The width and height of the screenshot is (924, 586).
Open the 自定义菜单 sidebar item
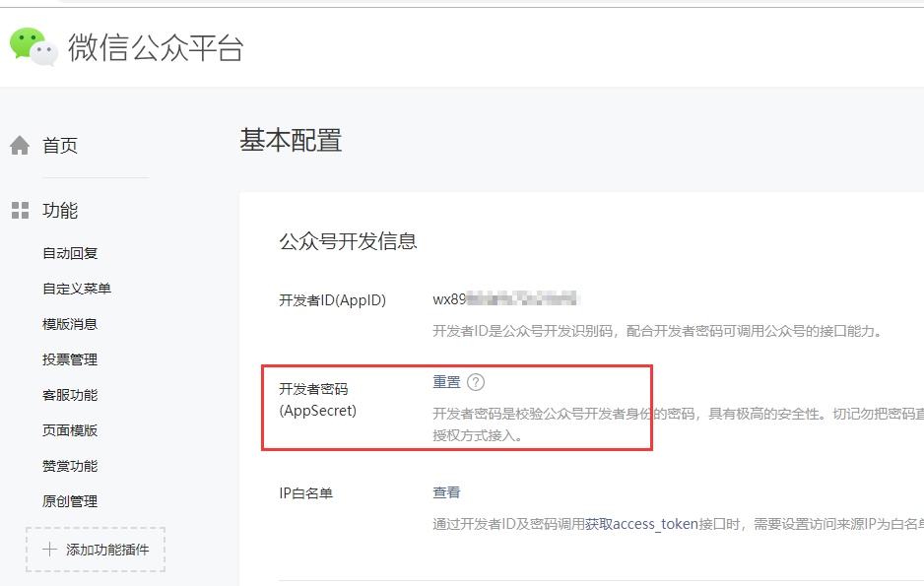pyautogui.click(x=77, y=289)
